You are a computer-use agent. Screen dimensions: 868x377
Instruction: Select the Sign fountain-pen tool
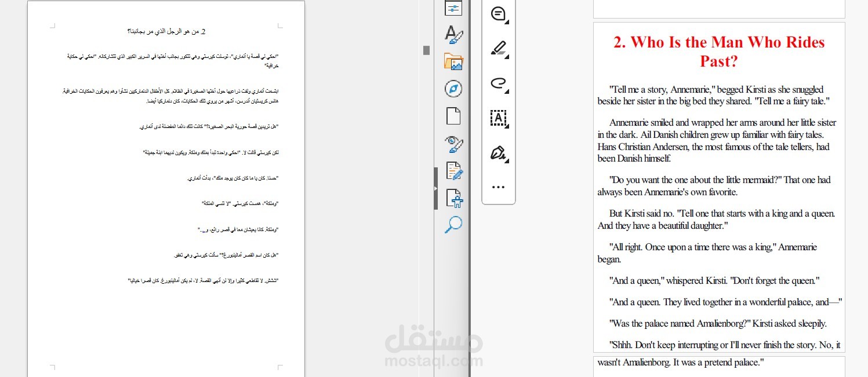498,153
